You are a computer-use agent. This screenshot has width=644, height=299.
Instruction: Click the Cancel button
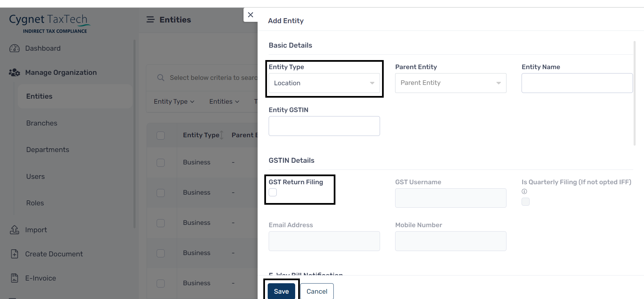click(317, 291)
